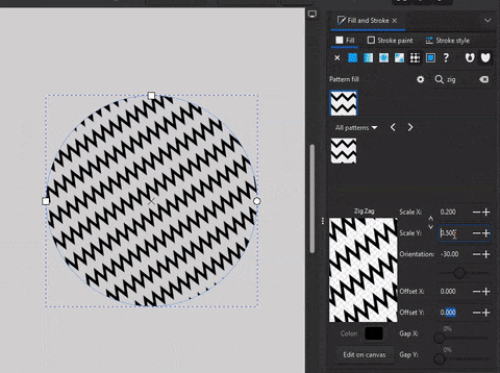
Task: Open the All patterns dropdown
Action: coord(356,128)
